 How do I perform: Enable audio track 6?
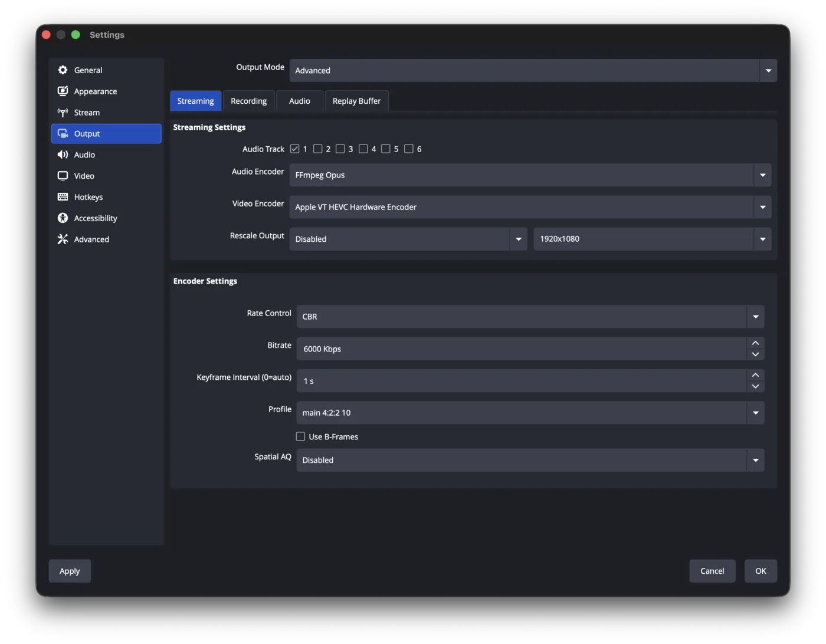click(x=409, y=149)
